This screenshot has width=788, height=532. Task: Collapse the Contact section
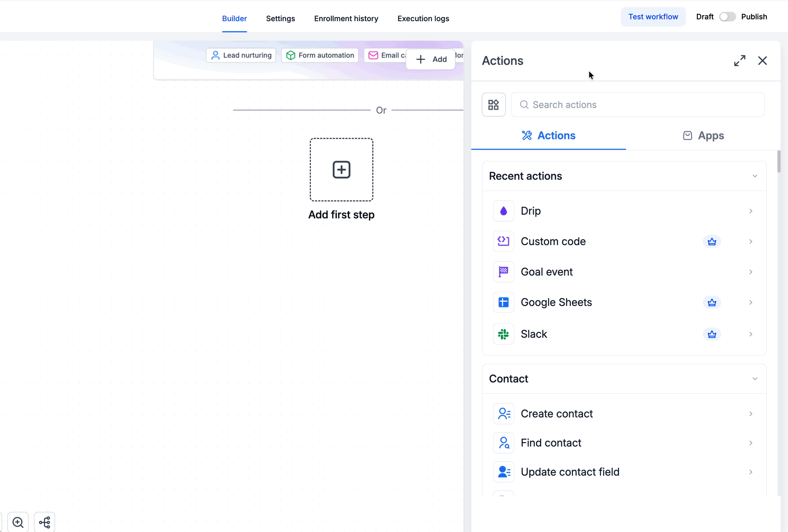(x=755, y=379)
